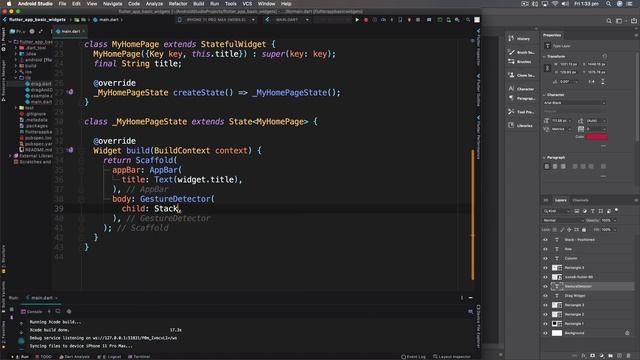The image size is (640, 360).
Task: Open the Paragraph panel icon in Photoshop
Action: click(x=520, y=98)
